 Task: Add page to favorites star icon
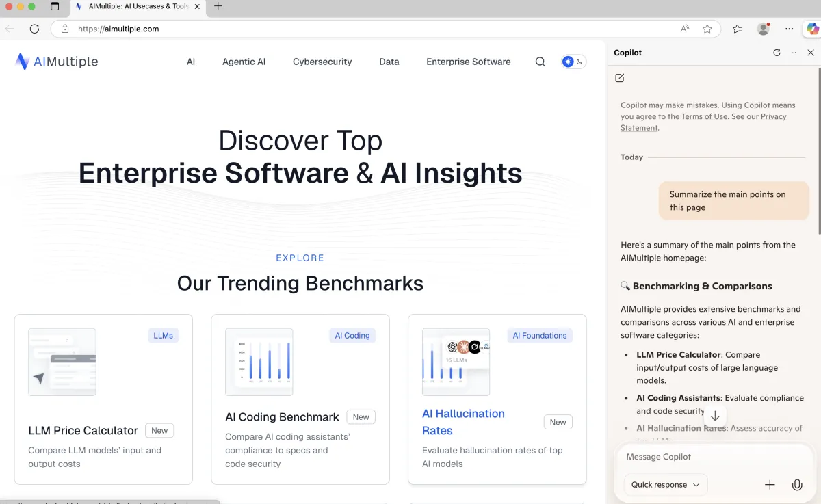click(707, 29)
